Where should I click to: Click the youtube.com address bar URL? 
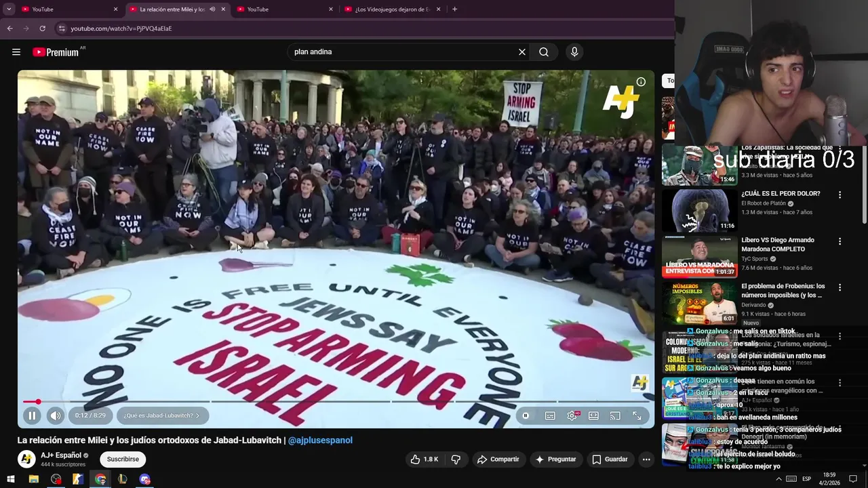(x=121, y=28)
